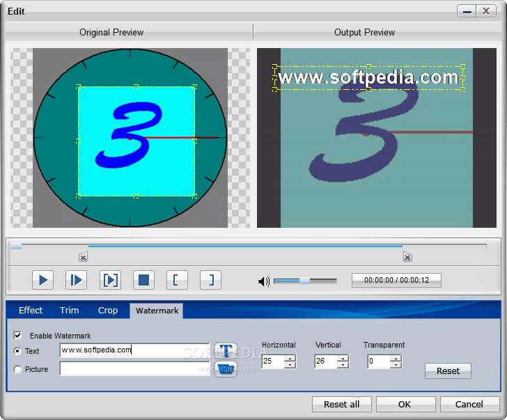Click the Stop playback button

click(x=143, y=280)
